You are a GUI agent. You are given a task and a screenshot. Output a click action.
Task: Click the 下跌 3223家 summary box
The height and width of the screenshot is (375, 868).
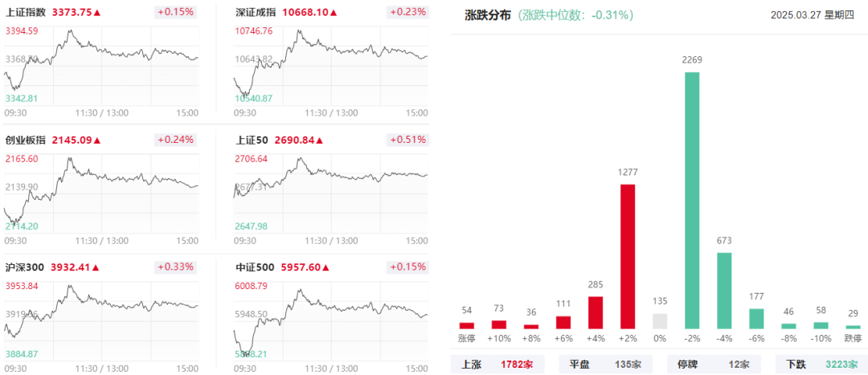[821, 365]
